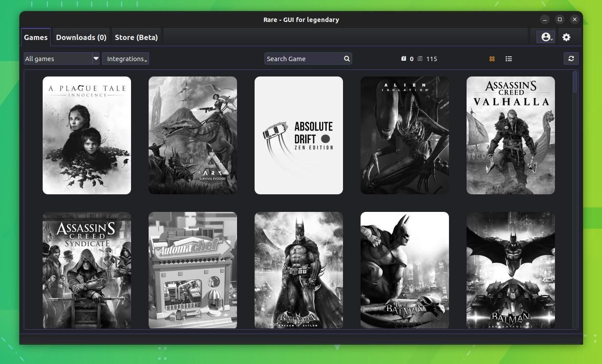Toggle grid view for the game library

[x=492, y=58]
